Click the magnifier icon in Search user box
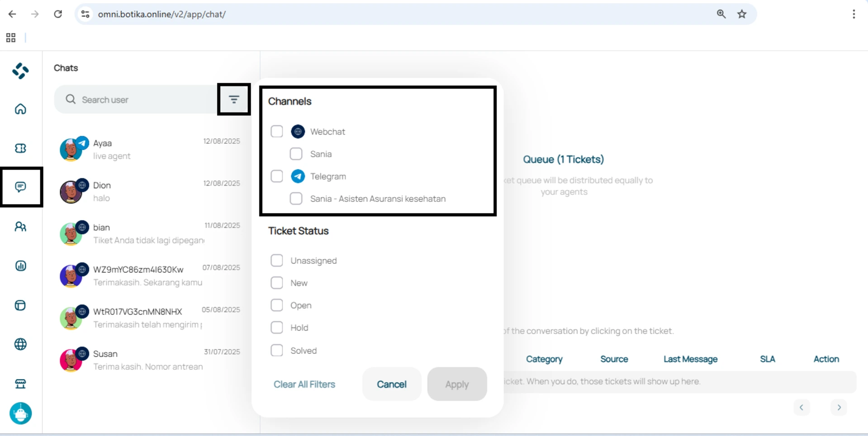Viewport: 868px width, 436px height. tap(71, 99)
